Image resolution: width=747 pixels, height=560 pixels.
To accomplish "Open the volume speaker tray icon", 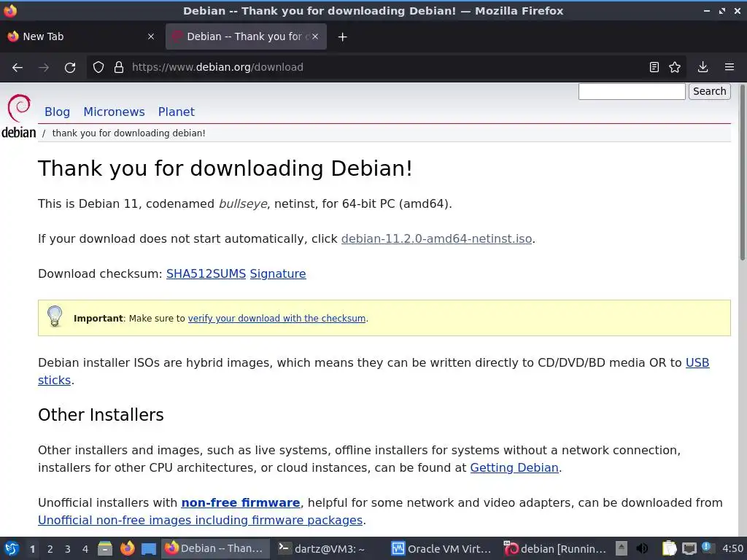I will click(x=642, y=548).
